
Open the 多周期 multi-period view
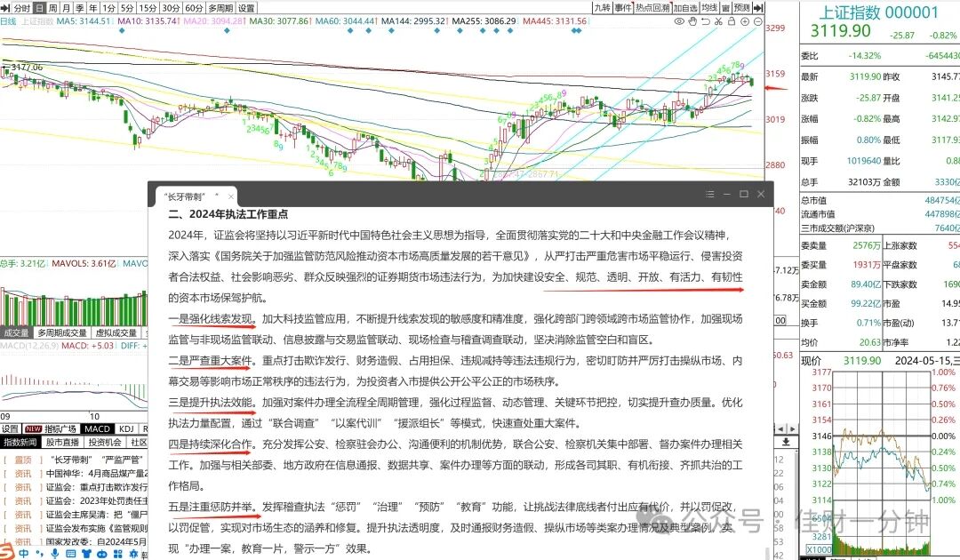220,8
